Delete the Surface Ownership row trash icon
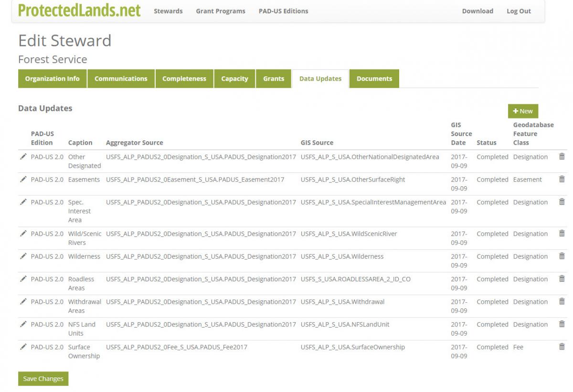The image size is (573, 392). tap(562, 347)
